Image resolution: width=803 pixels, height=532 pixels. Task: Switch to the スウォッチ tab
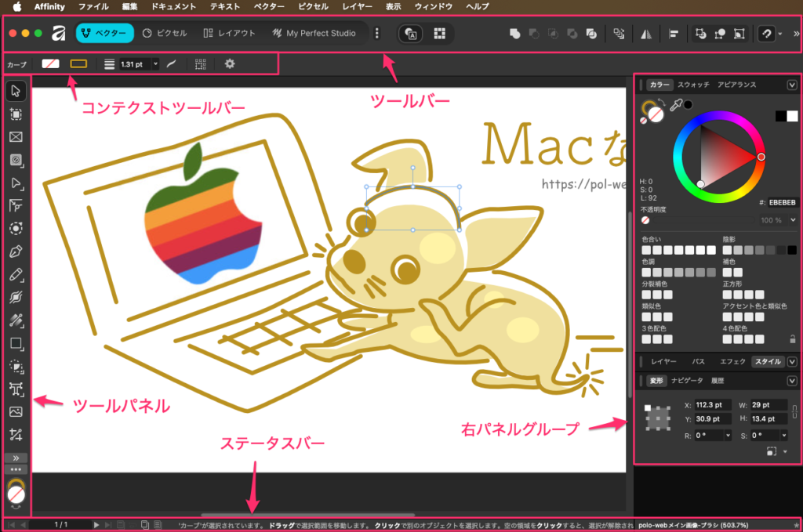pos(693,85)
